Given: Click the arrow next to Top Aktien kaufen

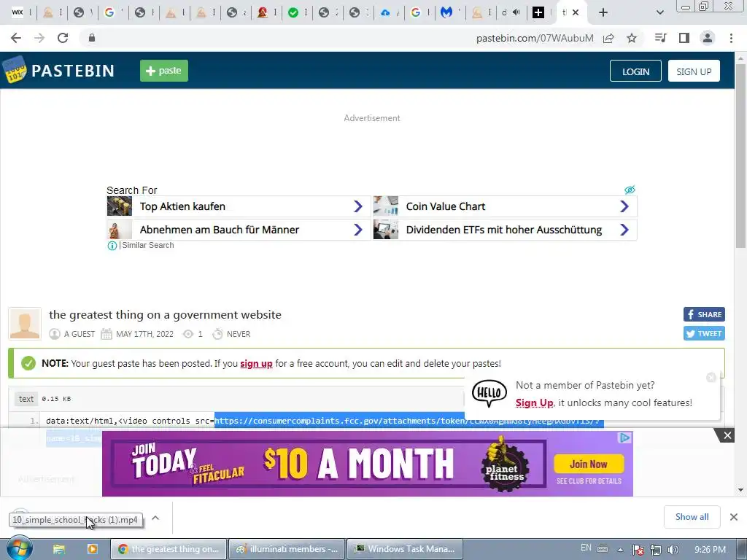Looking at the screenshot, I should click(x=357, y=206).
